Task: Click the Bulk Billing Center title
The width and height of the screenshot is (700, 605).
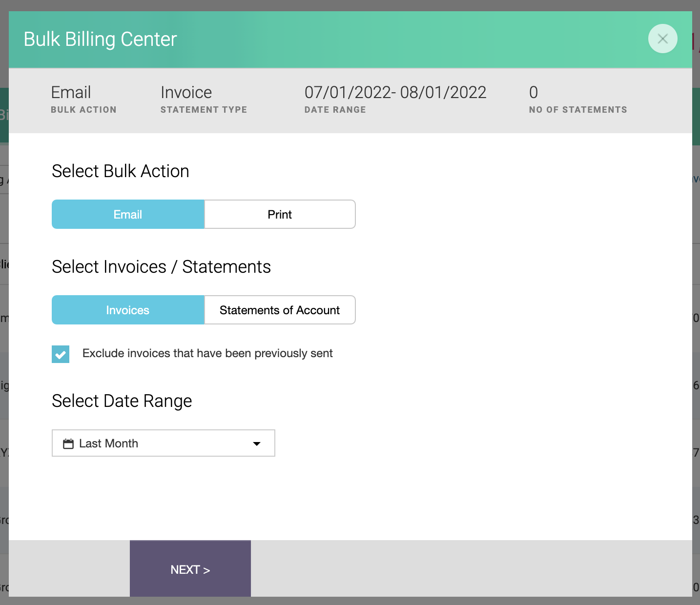Action: click(100, 39)
